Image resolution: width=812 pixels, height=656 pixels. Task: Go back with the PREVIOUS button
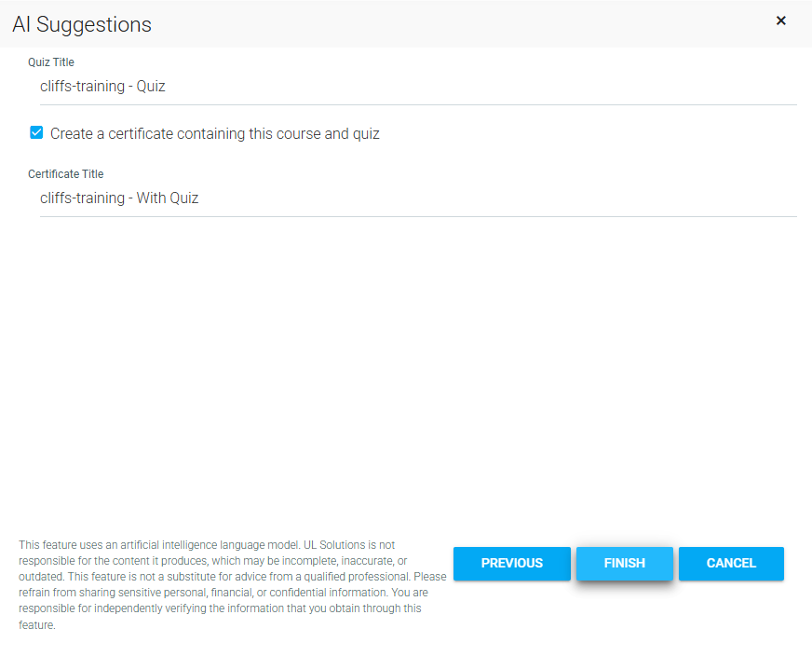[x=511, y=564]
